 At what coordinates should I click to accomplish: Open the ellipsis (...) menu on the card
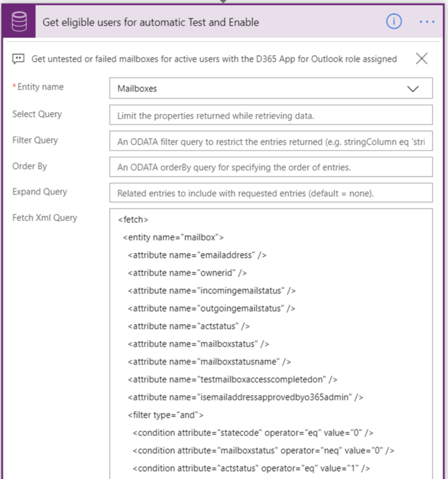(427, 22)
